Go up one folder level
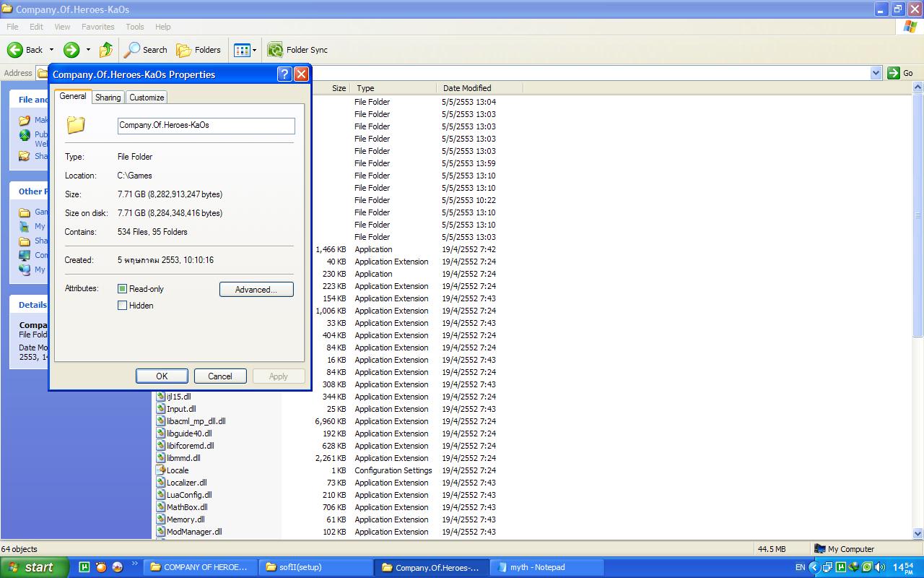Viewport: 924px width, 578px height. tap(106, 50)
